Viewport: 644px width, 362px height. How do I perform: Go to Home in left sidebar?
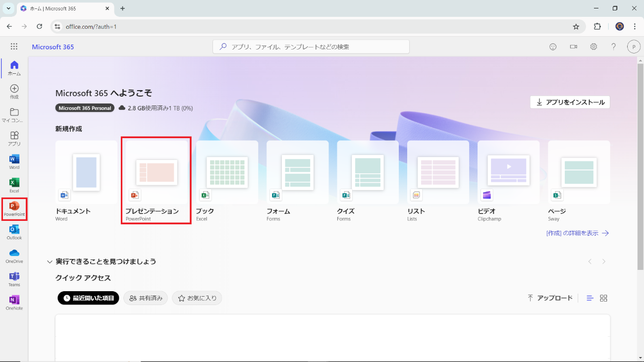point(14,68)
